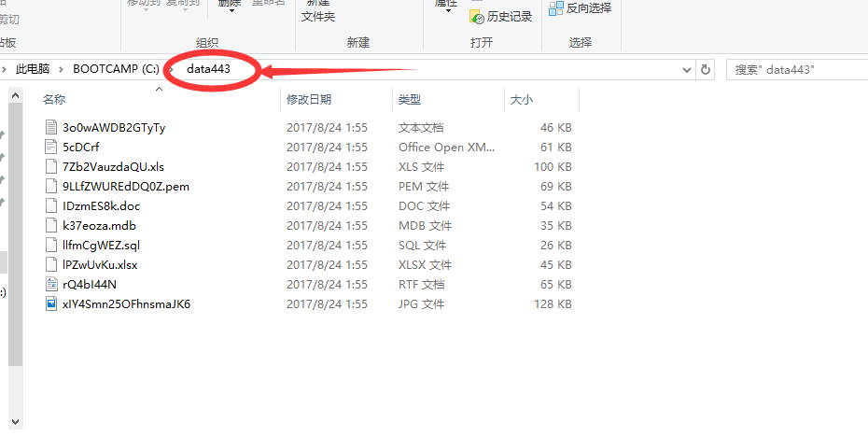Expand the chevron after 此电脑 breadcrumb

point(62,69)
